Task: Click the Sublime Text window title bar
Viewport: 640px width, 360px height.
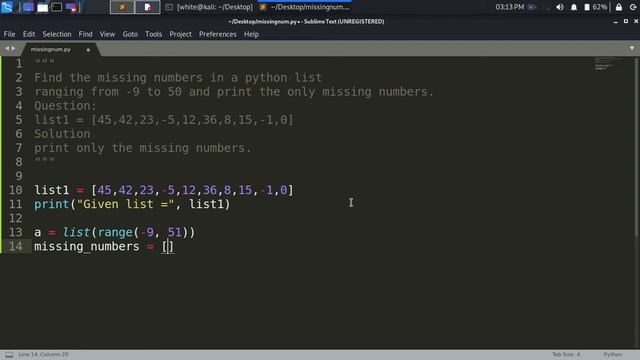Action: 306,22
